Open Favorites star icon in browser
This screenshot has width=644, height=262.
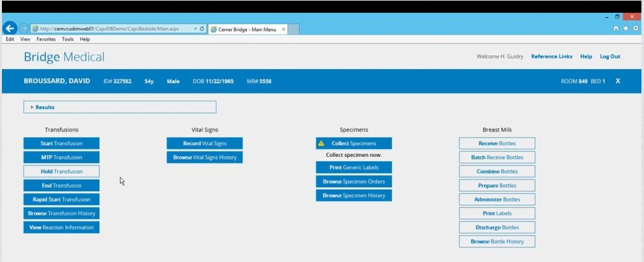coord(625,29)
